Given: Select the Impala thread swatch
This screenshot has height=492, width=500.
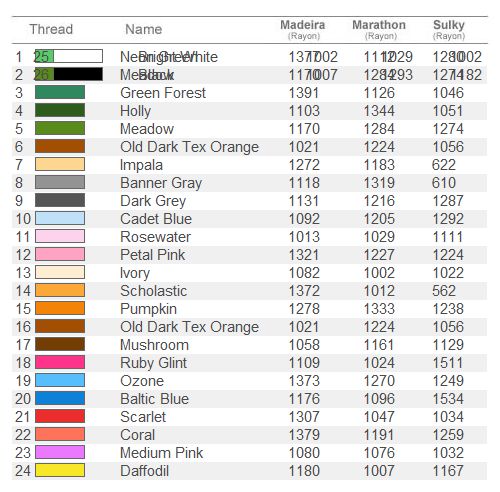Looking at the screenshot, I should 60,164.
